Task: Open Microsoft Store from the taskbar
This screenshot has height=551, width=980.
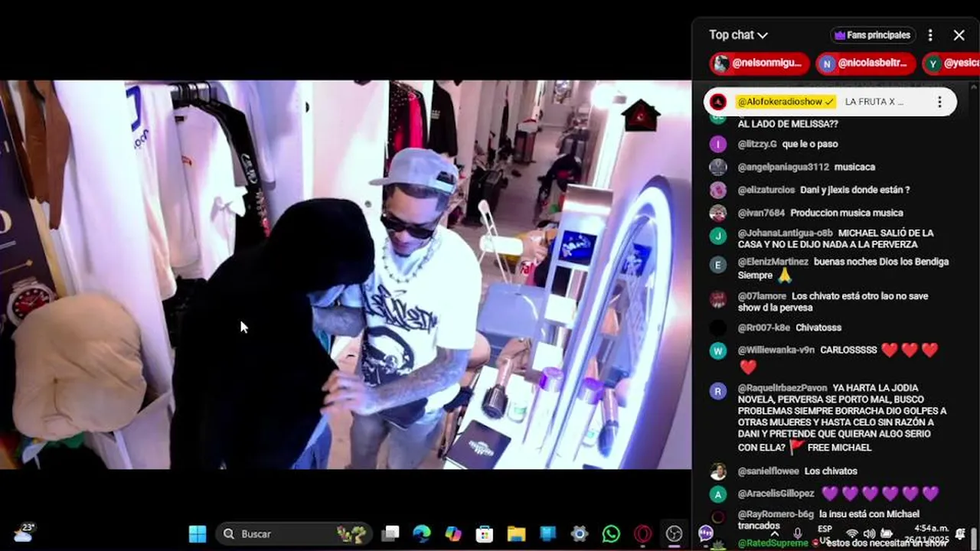Action: tap(485, 533)
